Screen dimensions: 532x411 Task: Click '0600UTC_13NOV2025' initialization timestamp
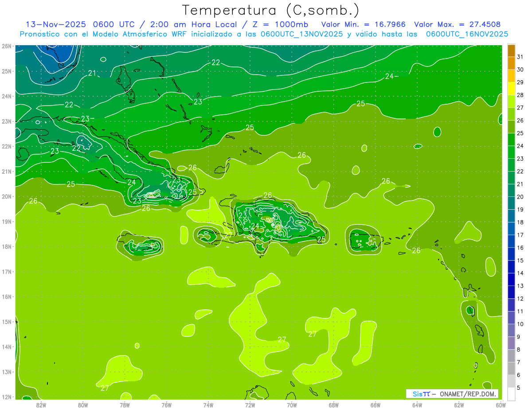click(x=301, y=34)
